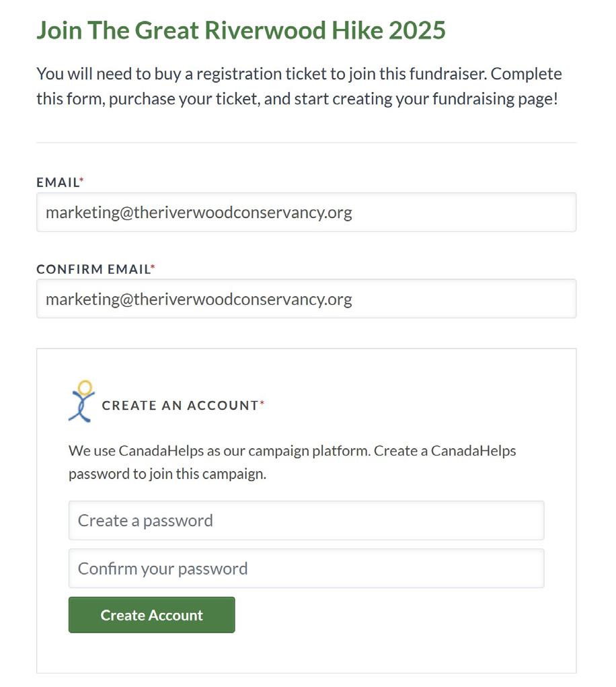Image resolution: width=616 pixels, height=687 pixels.
Task: Click the asterisk after CREATE AN ACCOUNT
Action: tap(262, 403)
